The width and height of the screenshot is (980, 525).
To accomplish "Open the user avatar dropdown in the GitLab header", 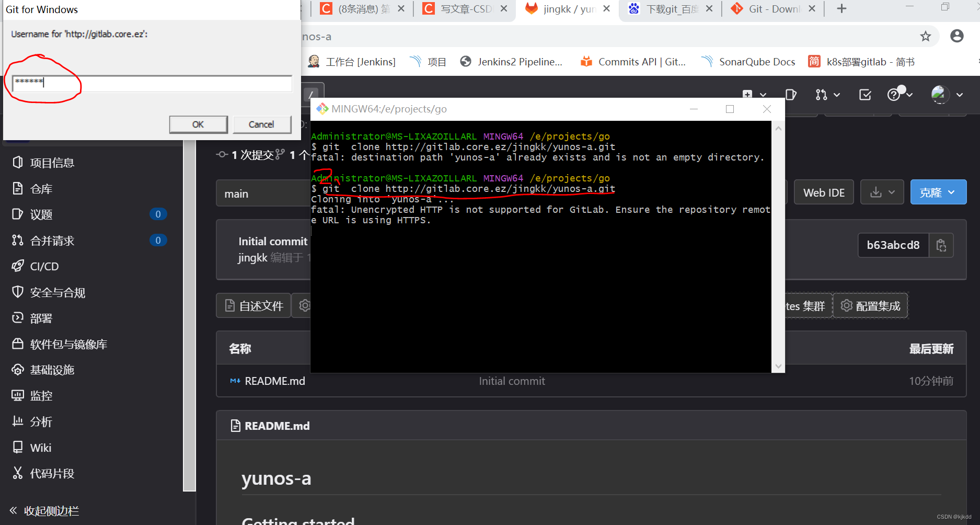I will [947, 95].
